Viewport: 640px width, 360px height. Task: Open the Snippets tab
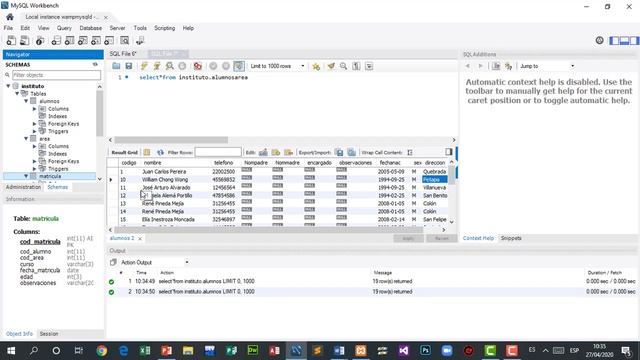[x=511, y=238]
